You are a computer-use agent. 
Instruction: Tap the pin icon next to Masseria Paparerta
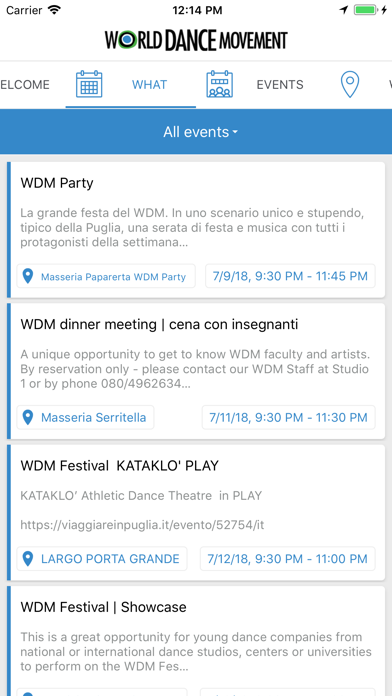(x=28, y=277)
